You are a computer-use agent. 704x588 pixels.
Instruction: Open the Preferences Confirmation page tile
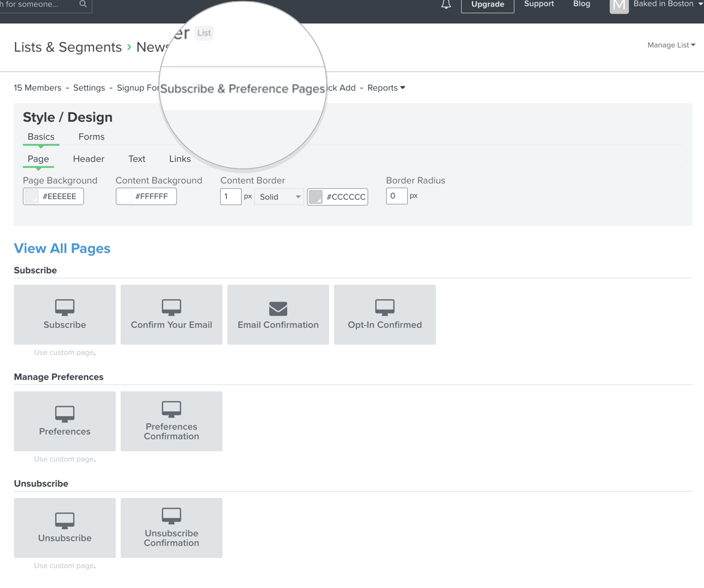[172, 421]
